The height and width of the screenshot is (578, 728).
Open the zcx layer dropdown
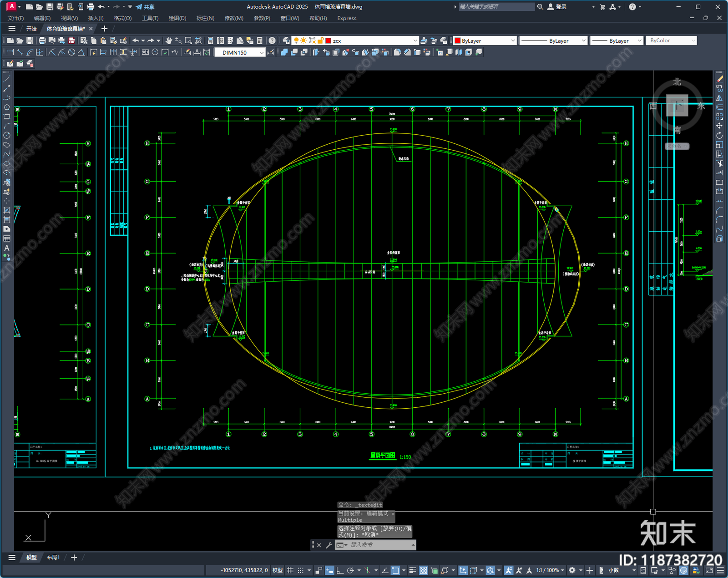click(x=415, y=41)
